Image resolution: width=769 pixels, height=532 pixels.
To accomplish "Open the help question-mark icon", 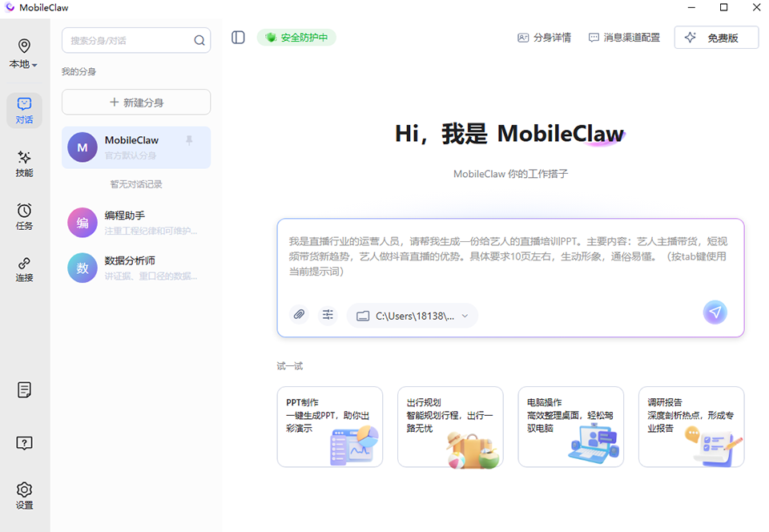I will tap(24, 443).
